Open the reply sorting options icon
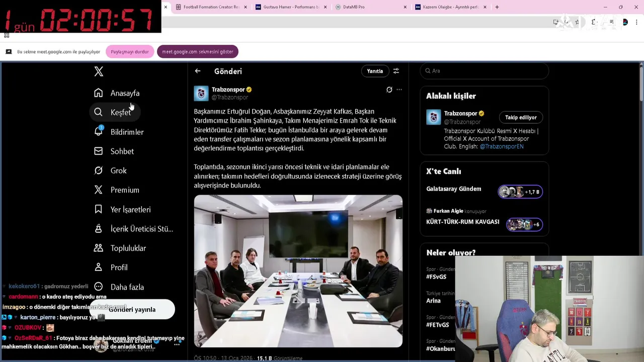Screen dimensions: 644x362 point(396,71)
